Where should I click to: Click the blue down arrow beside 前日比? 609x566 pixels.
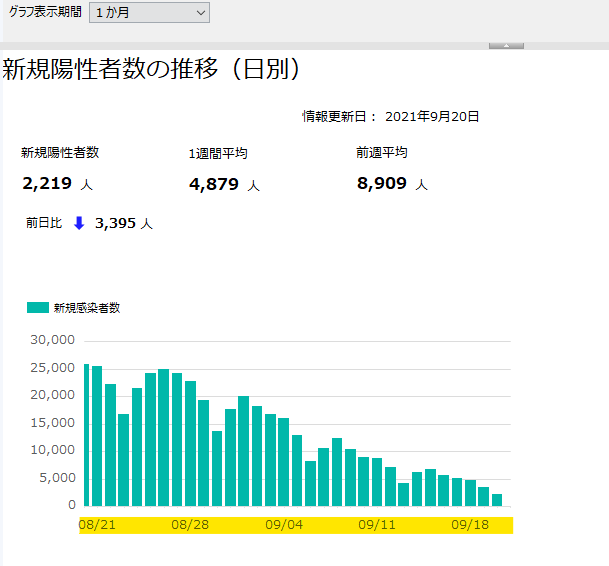79,223
